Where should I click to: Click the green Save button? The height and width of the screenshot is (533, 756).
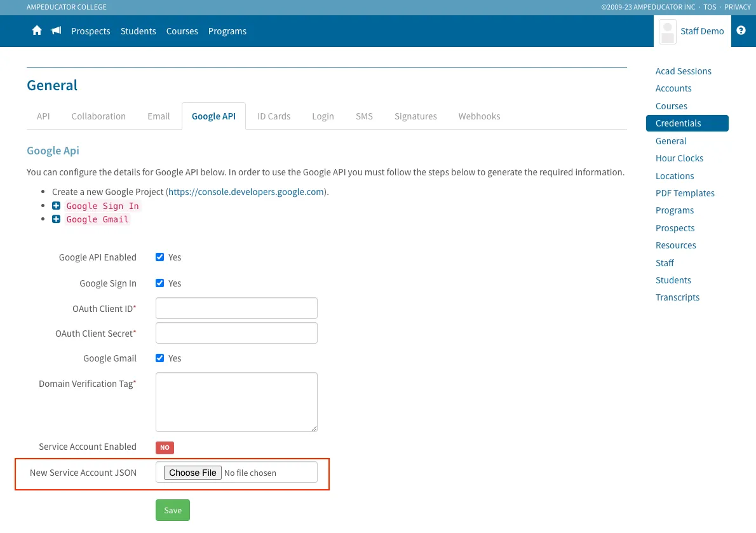[173, 510]
